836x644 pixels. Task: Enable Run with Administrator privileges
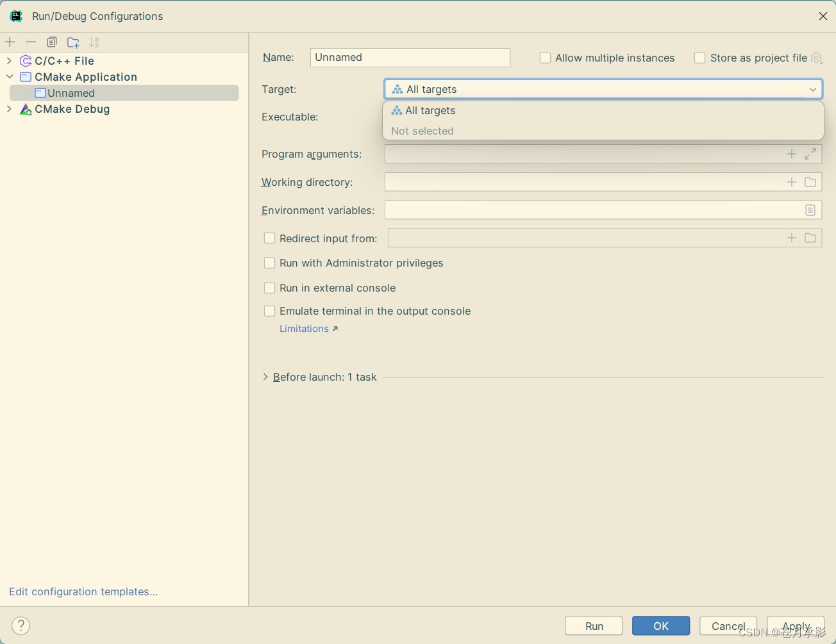pos(270,263)
